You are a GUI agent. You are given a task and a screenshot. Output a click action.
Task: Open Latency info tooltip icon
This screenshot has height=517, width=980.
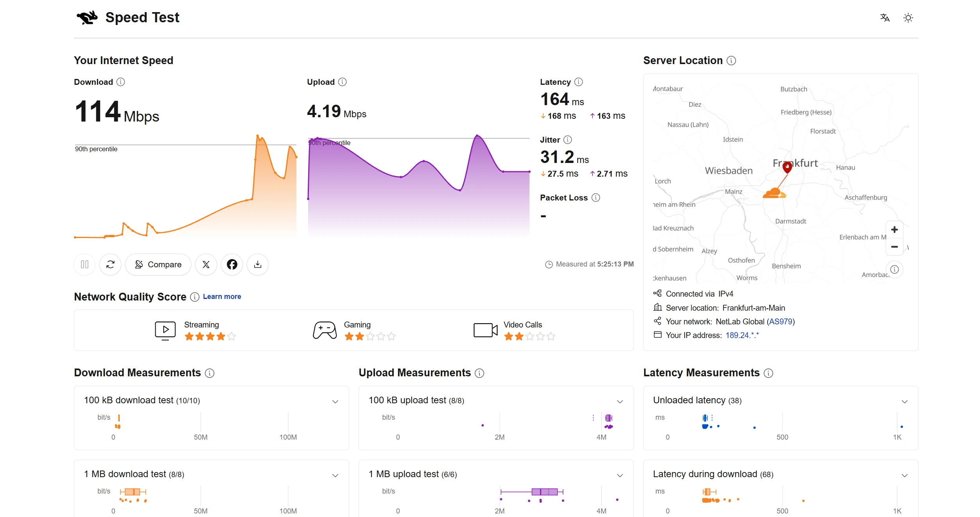pos(579,82)
